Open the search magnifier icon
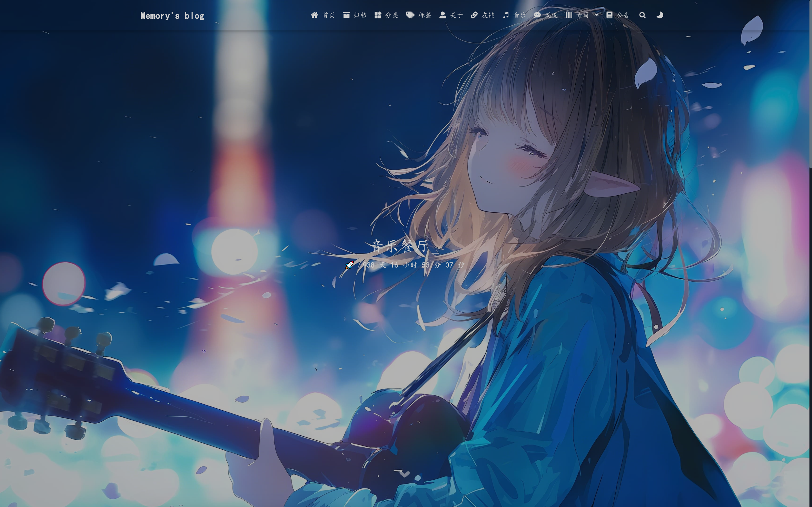 point(642,15)
